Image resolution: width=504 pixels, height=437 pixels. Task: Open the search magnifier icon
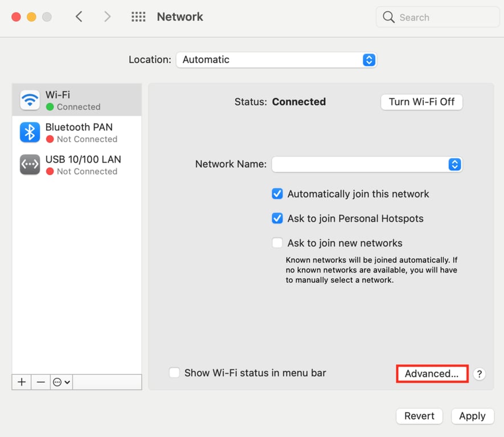[x=388, y=17]
